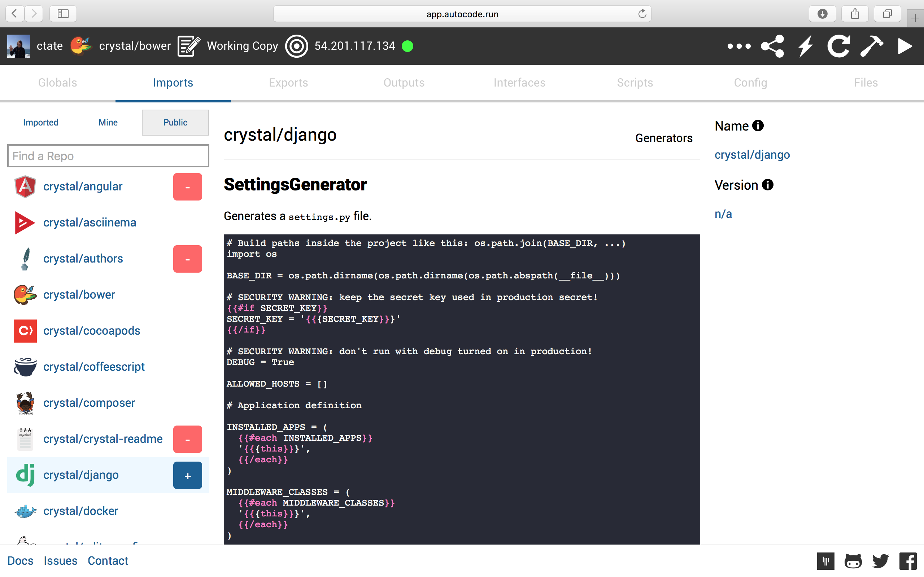Click the circular refresh arrow in app header
Image resolution: width=924 pixels, height=577 pixels.
838,46
